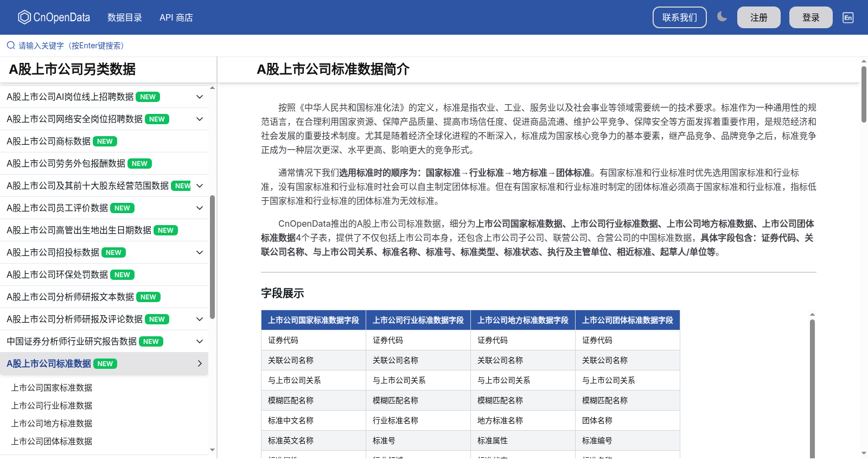Viewport: 868px width, 467px height.
Task: Click 行业标准名称 table cell
Action: coord(418,420)
